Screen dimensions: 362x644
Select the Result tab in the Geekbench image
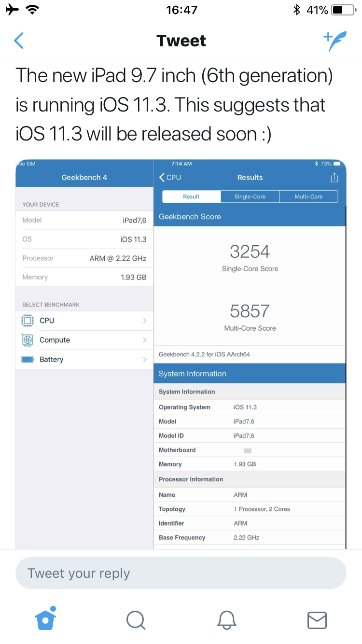pyautogui.click(x=191, y=196)
